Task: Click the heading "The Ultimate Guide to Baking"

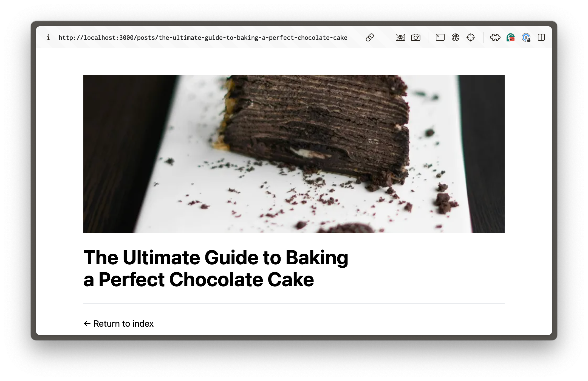Action: click(216, 257)
